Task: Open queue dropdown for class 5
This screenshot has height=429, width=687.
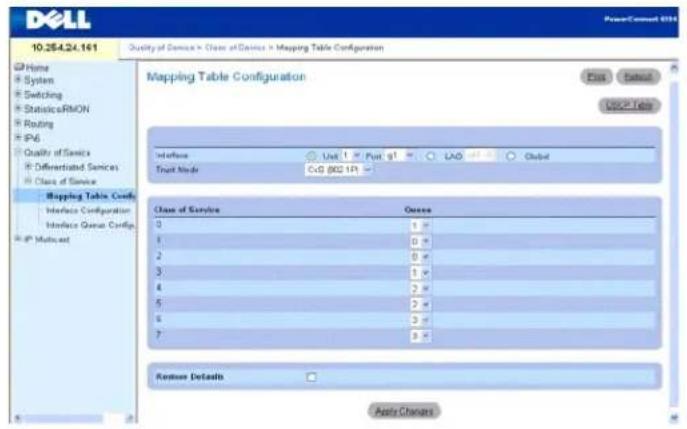Action: point(420,304)
